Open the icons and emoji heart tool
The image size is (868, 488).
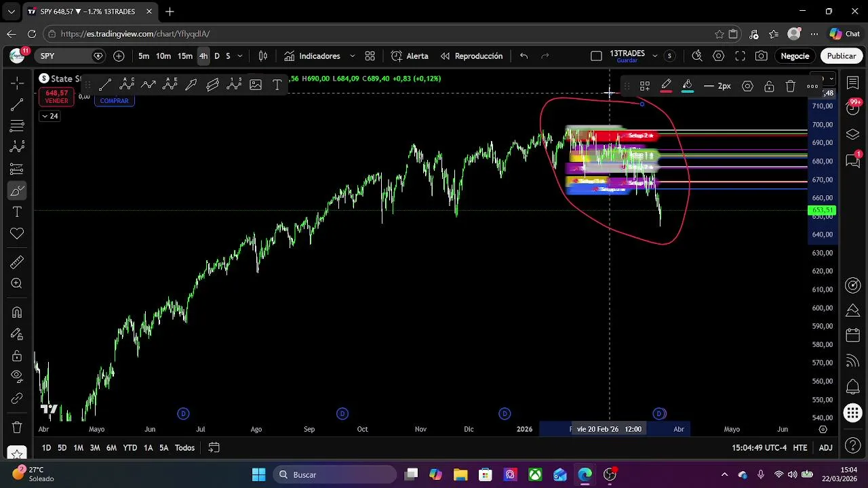(x=17, y=234)
